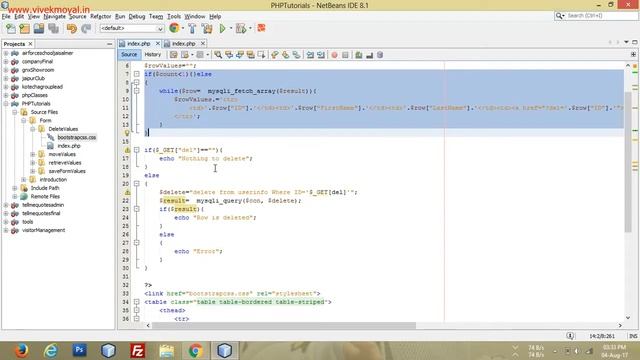Toggle Highlight Search editor icon

click(x=250, y=55)
